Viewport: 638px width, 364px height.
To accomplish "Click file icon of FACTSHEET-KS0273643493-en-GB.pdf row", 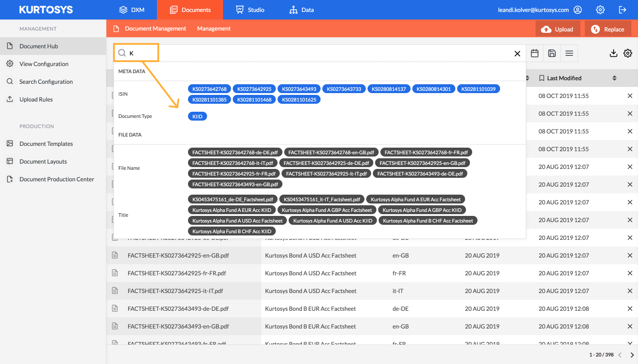I will coord(115,326).
